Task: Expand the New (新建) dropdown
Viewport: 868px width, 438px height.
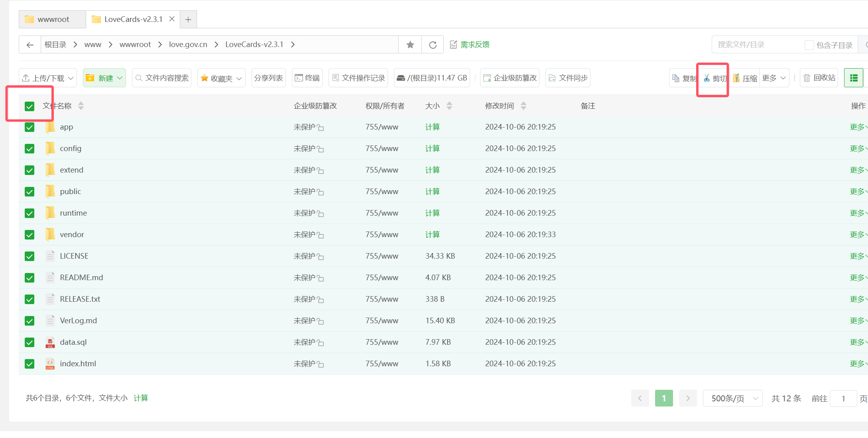Action: point(104,78)
